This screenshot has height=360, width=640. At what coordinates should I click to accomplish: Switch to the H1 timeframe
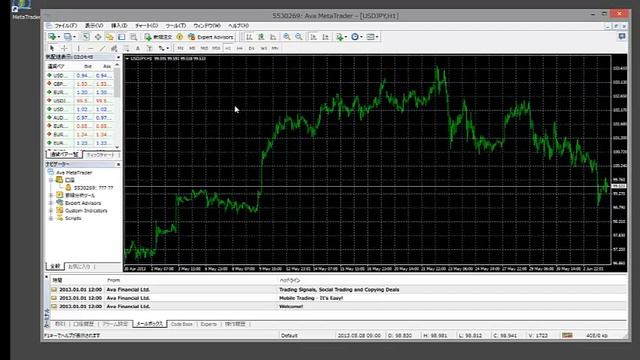(x=228, y=48)
